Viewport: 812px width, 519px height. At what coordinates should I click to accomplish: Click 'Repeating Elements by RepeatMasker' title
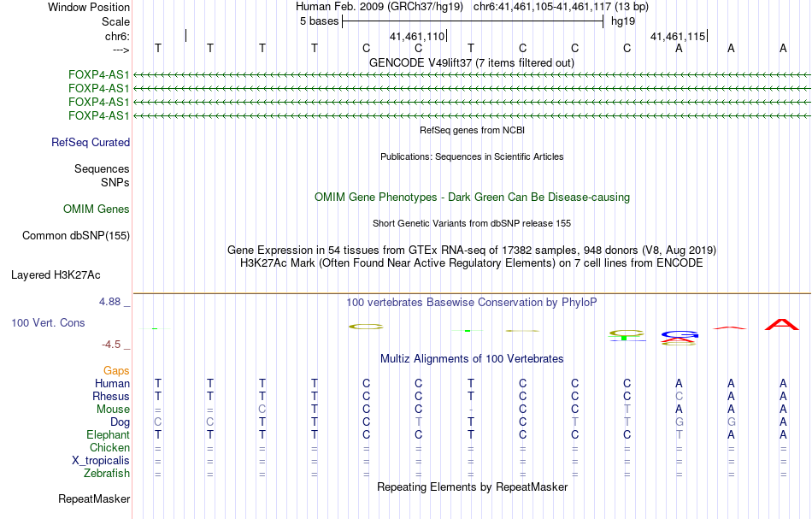pyautogui.click(x=473, y=487)
